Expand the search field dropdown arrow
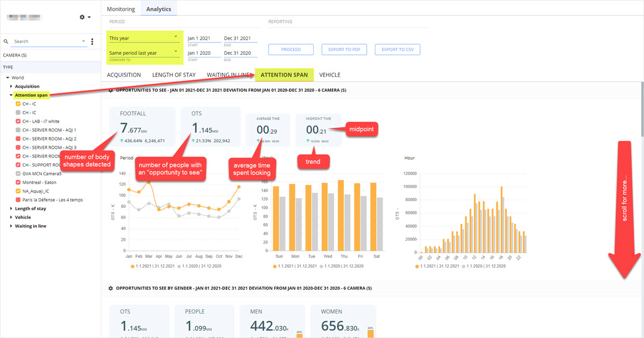644x338 pixels. (83, 41)
